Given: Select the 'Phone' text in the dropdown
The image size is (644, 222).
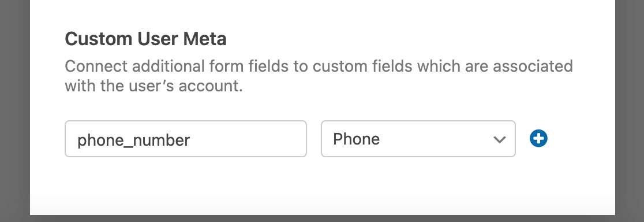Looking at the screenshot, I should click(x=356, y=139).
